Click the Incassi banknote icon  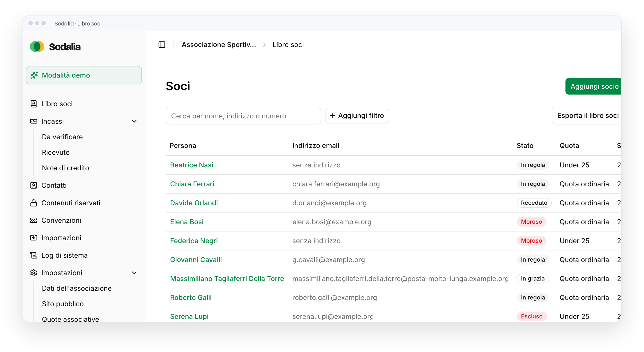33,121
